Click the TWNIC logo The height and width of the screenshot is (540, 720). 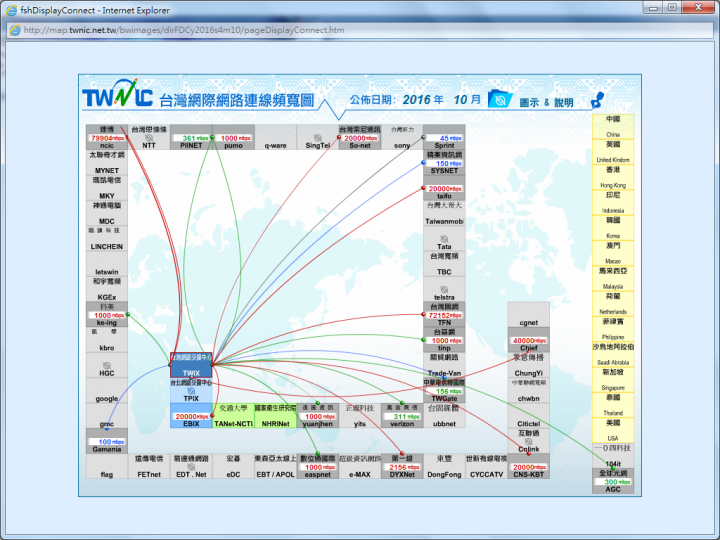pyautogui.click(x=118, y=94)
